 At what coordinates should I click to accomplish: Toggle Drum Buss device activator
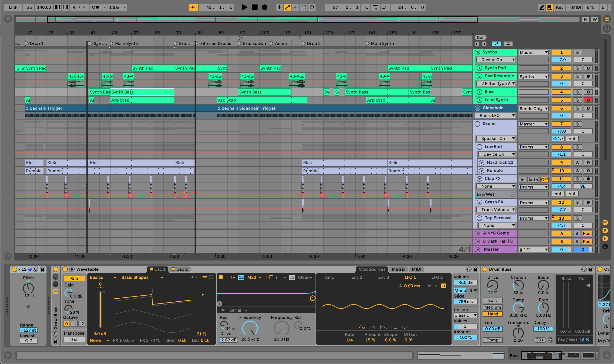(484, 269)
